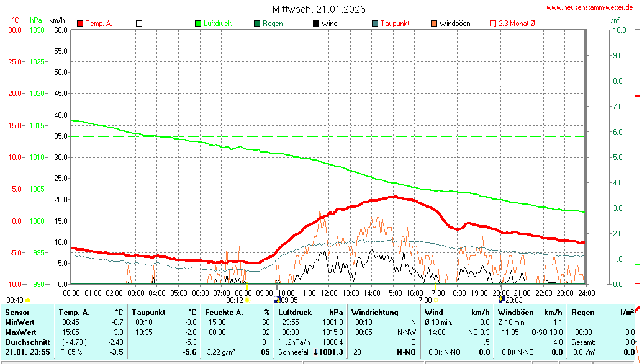Click the sunrise marker at 08:12
Viewport: 642px width, 364px height.
coord(247,300)
